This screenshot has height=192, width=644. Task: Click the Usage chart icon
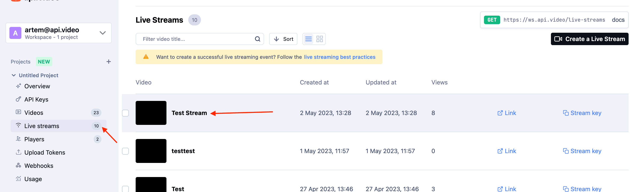18,178
